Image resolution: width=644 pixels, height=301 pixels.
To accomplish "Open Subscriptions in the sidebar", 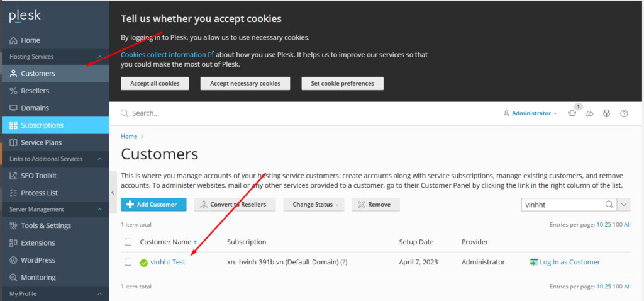I will 42,125.
